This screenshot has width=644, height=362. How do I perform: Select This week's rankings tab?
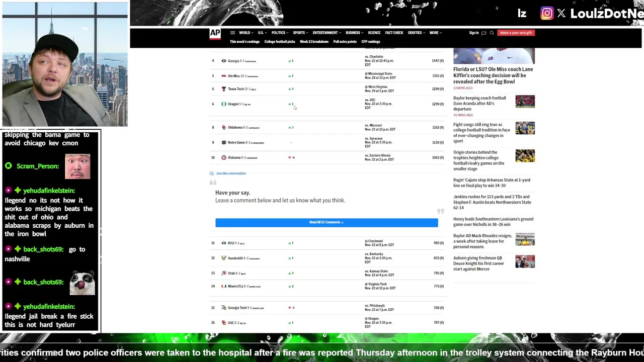(x=245, y=42)
